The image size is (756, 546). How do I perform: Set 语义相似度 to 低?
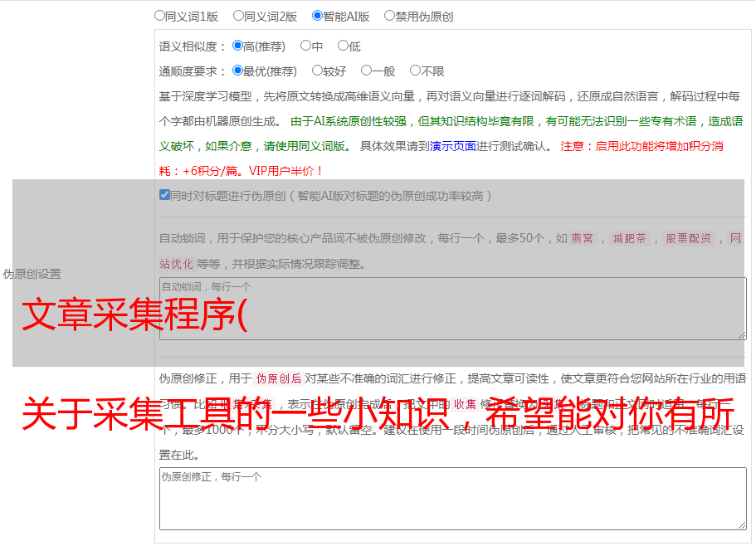point(343,46)
